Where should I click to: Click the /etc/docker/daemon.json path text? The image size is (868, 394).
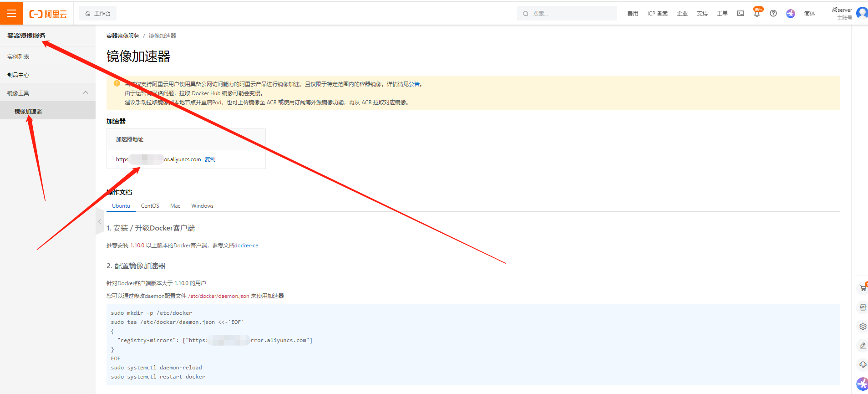[218, 296]
